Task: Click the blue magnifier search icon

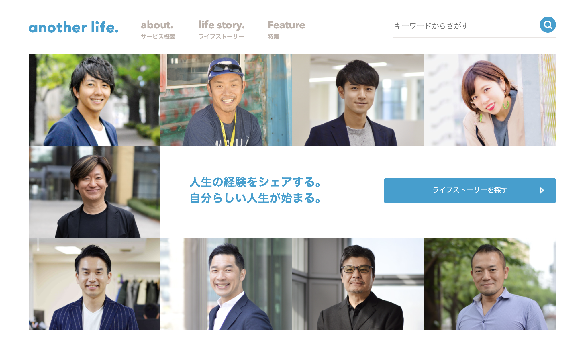Action: (548, 25)
